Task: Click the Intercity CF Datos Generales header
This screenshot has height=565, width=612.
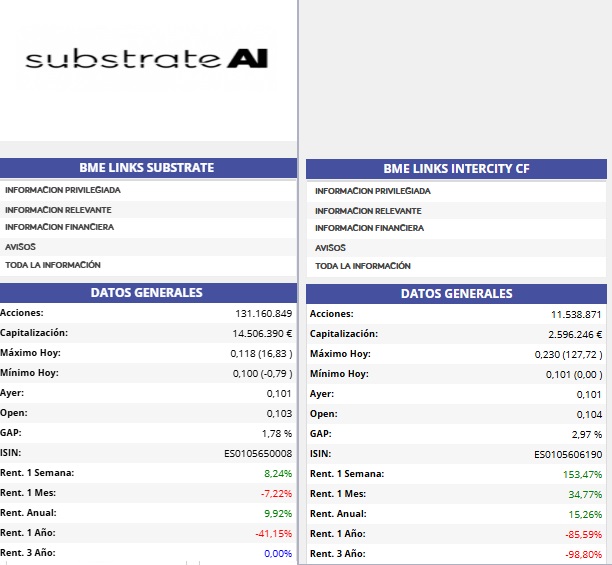Action: (x=456, y=294)
